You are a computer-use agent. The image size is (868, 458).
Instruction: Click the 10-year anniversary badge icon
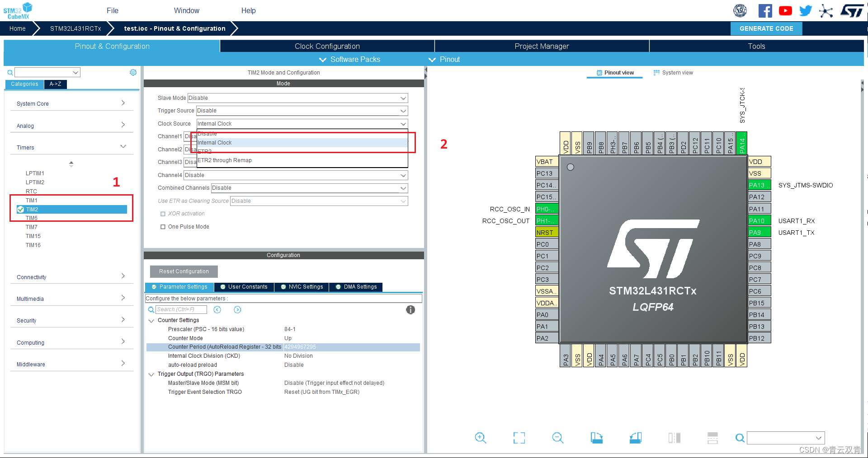740,10
